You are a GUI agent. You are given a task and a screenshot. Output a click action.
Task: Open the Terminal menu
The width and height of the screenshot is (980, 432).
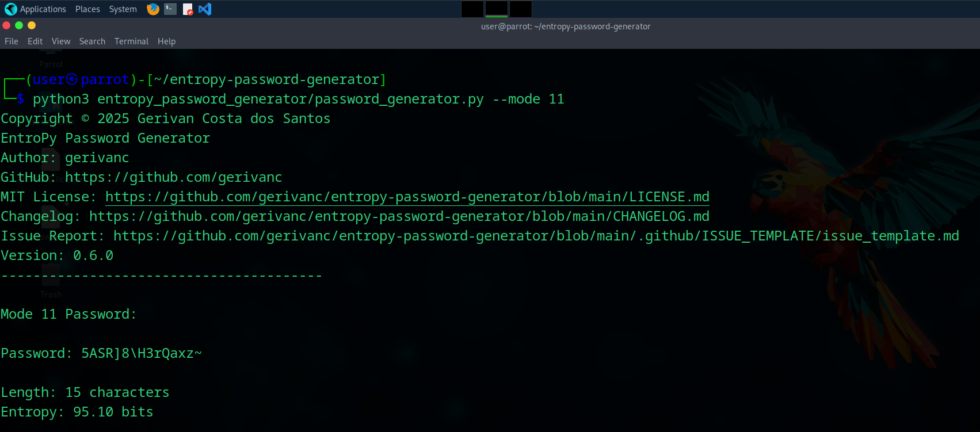131,41
